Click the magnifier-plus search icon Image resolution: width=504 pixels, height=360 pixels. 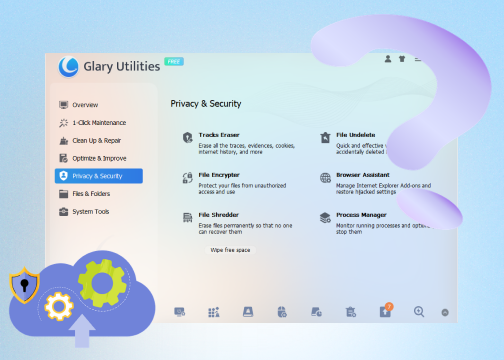tap(419, 312)
